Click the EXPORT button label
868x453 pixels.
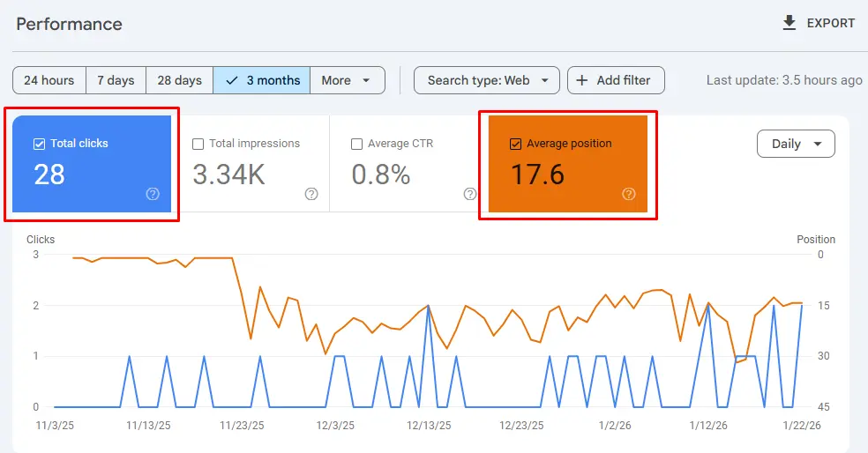[x=831, y=23]
